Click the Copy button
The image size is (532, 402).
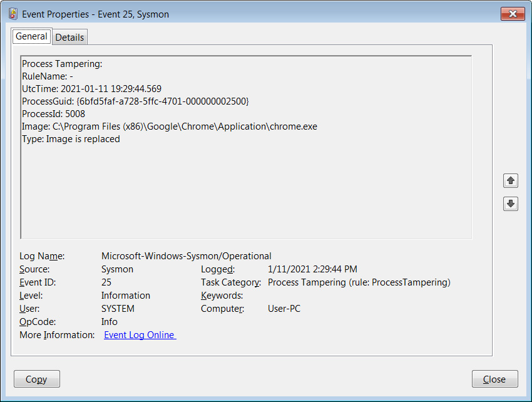point(37,379)
